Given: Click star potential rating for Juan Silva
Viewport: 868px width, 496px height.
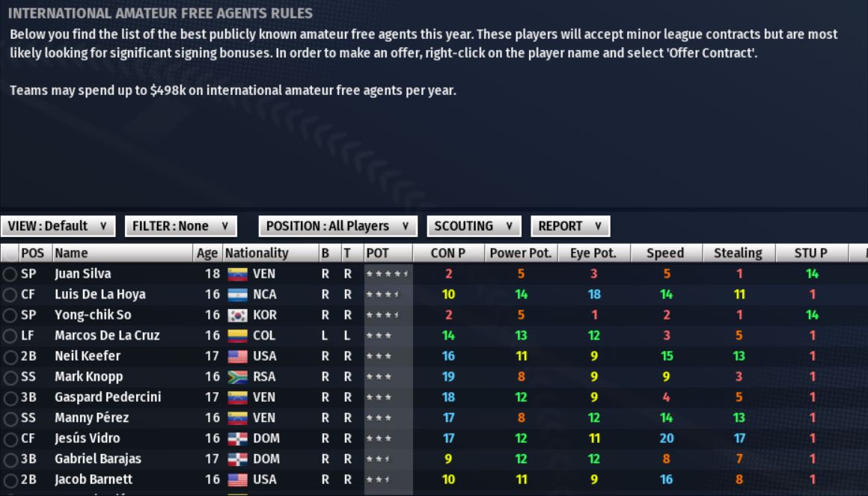Looking at the screenshot, I should (388, 274).
